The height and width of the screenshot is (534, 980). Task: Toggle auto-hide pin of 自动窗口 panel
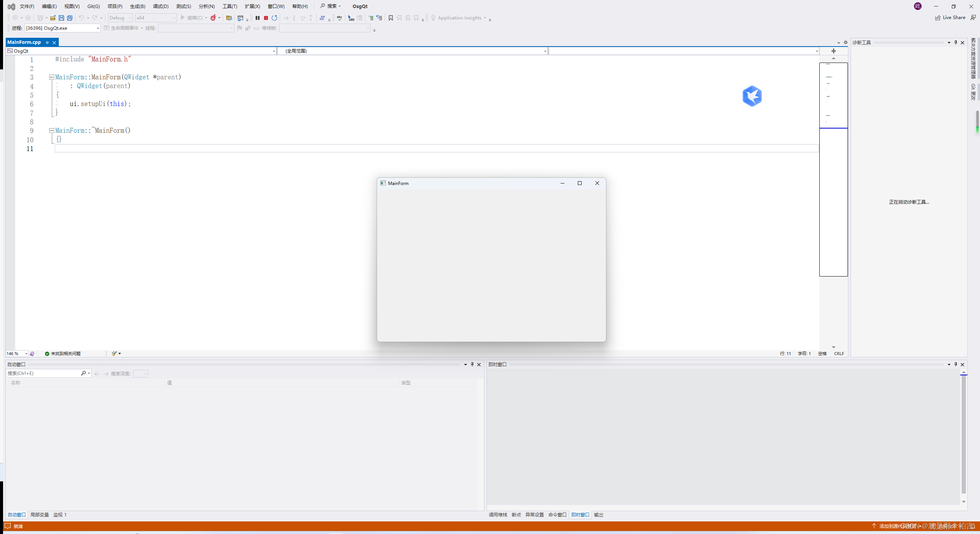point(472,364)
